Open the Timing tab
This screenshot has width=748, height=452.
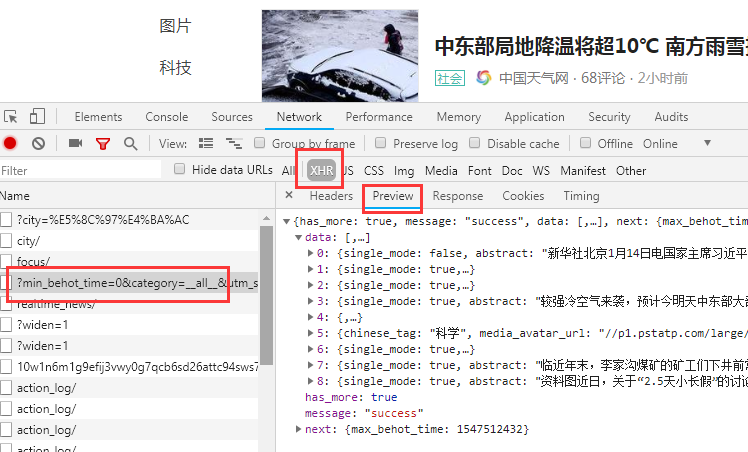[581, 196]
